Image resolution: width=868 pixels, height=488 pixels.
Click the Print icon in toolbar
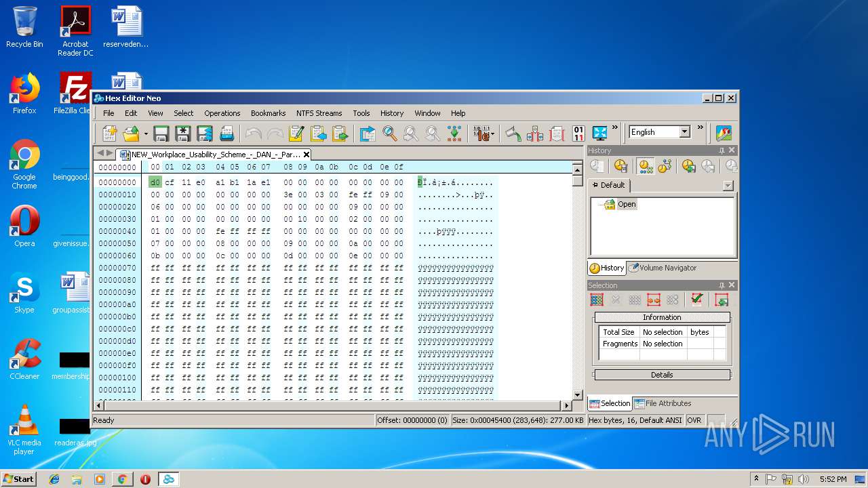pyautogui.click(x=226, y=133)
